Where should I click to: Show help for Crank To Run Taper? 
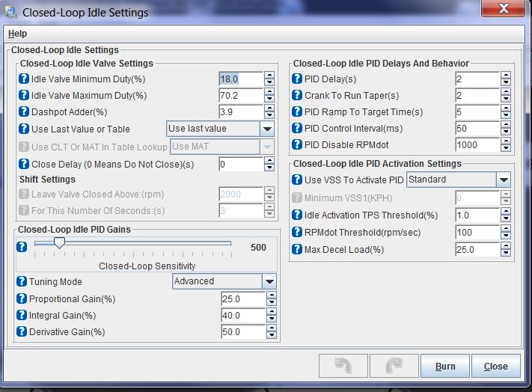(297, 95)
